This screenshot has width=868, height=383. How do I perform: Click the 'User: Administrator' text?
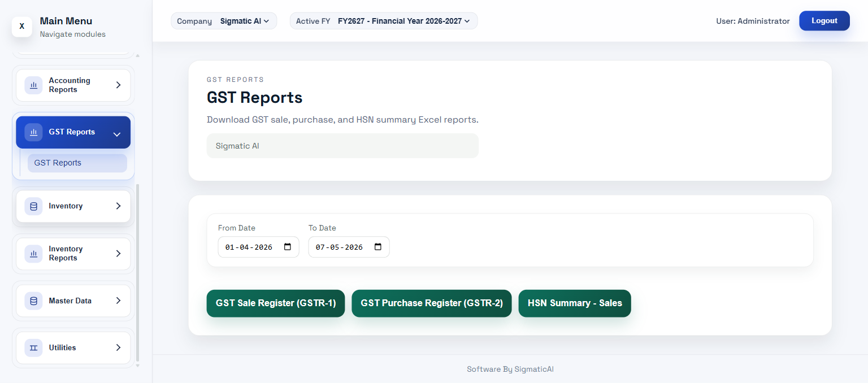point(753,21)
